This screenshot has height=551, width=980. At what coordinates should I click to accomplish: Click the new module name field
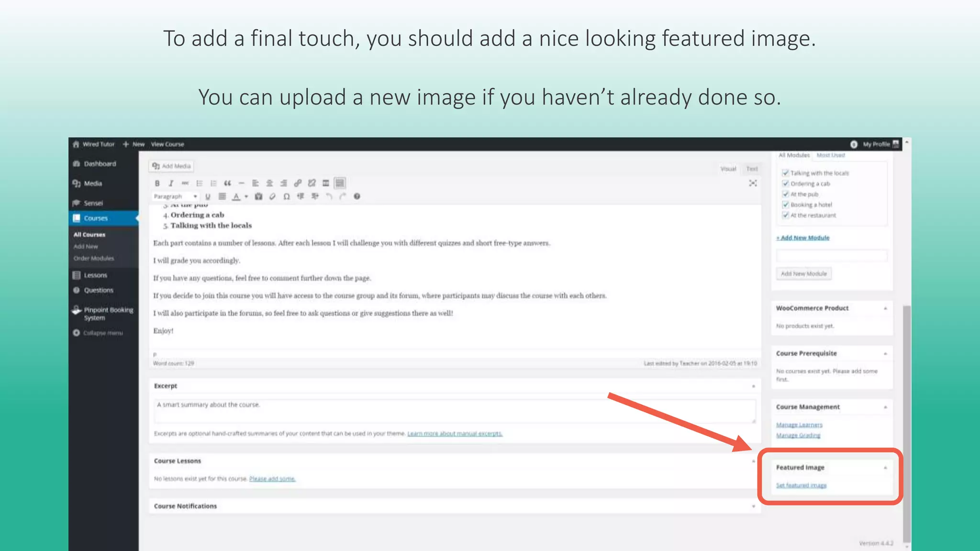(832, 256)
